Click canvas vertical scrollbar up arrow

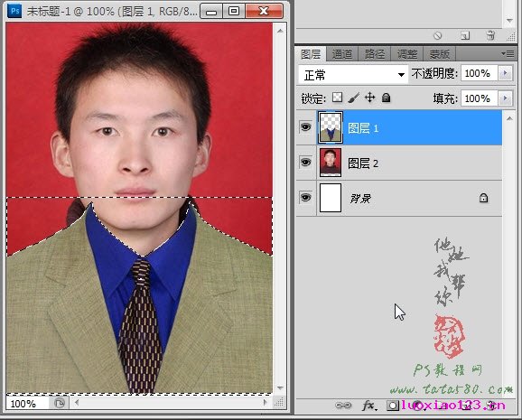point(280,31)
